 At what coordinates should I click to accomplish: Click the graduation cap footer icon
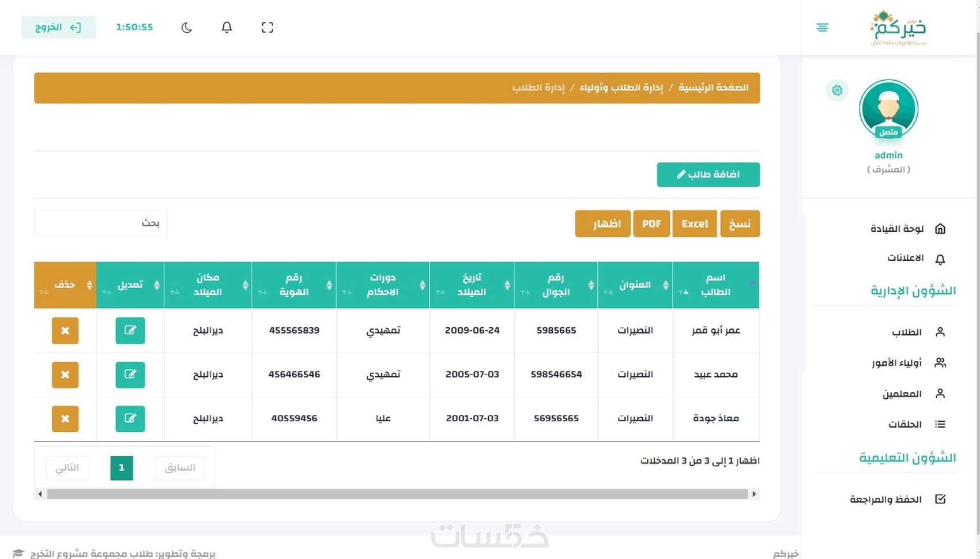coord(18,553)
